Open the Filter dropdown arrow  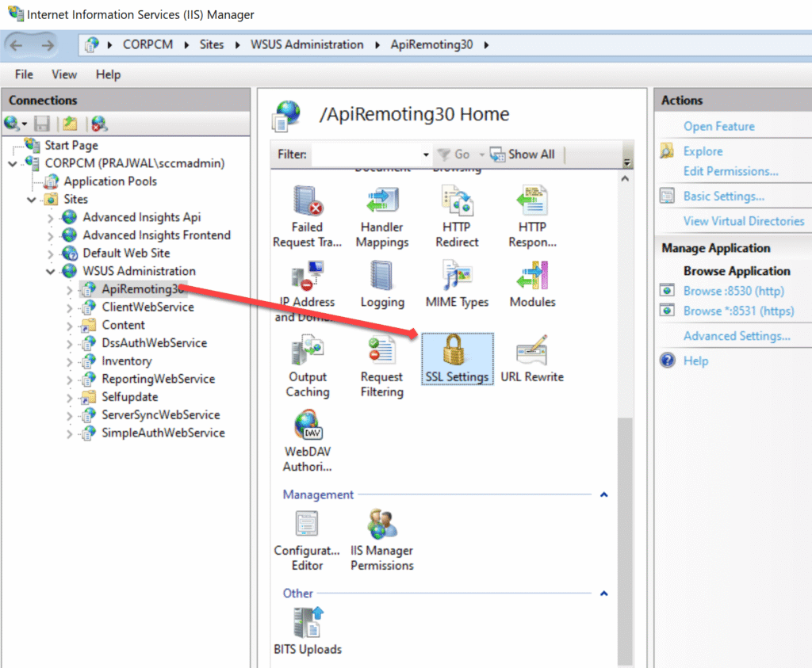(426, 155)
